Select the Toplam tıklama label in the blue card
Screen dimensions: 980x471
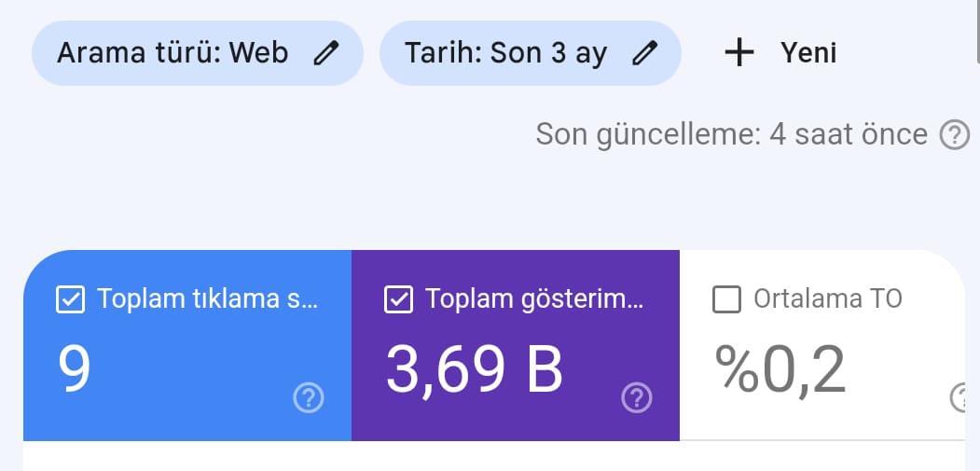click(x=208, y=298)
